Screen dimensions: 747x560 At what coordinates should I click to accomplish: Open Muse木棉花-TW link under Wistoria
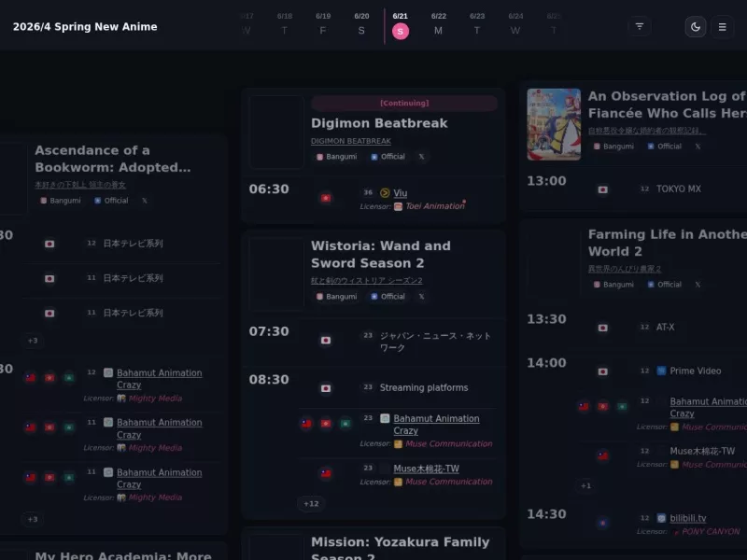pos(426,469)
